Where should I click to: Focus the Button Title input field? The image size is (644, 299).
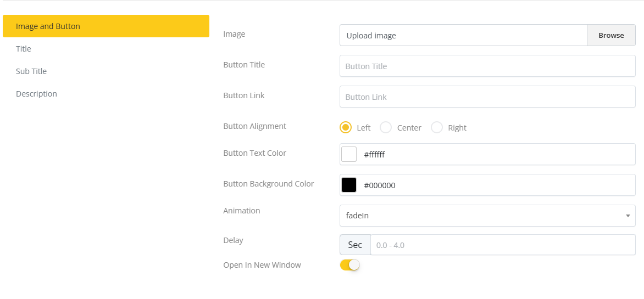(x=487, y=66)
